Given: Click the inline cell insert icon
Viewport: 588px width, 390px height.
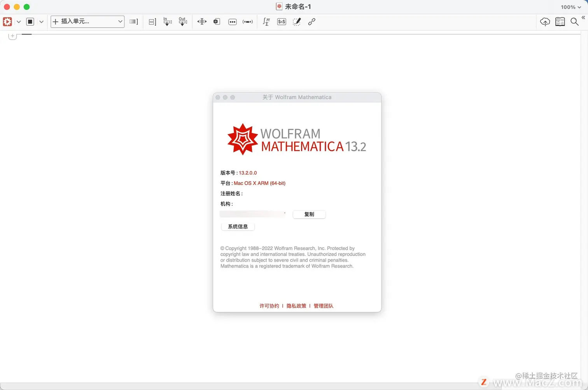Looking at the screenshot, I should pos(217,22).
